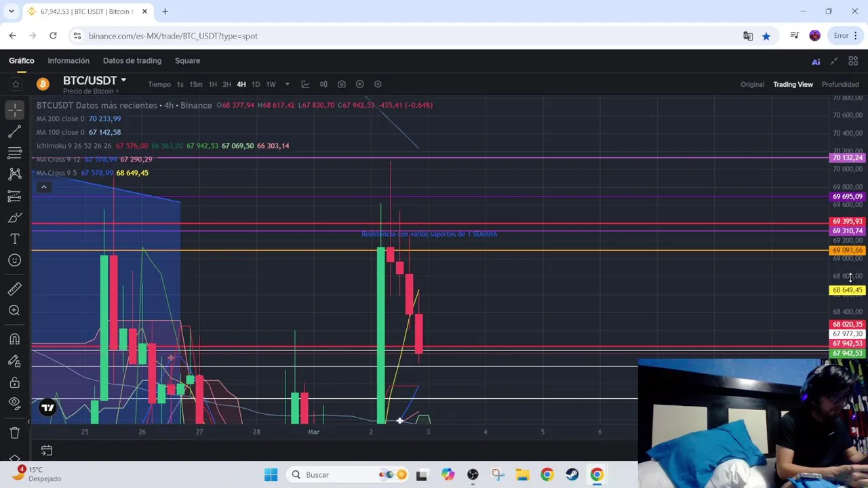Switch to Profundidad depth chart
Image resolution: width=868 pixels, height=488 pixels.
840,85
